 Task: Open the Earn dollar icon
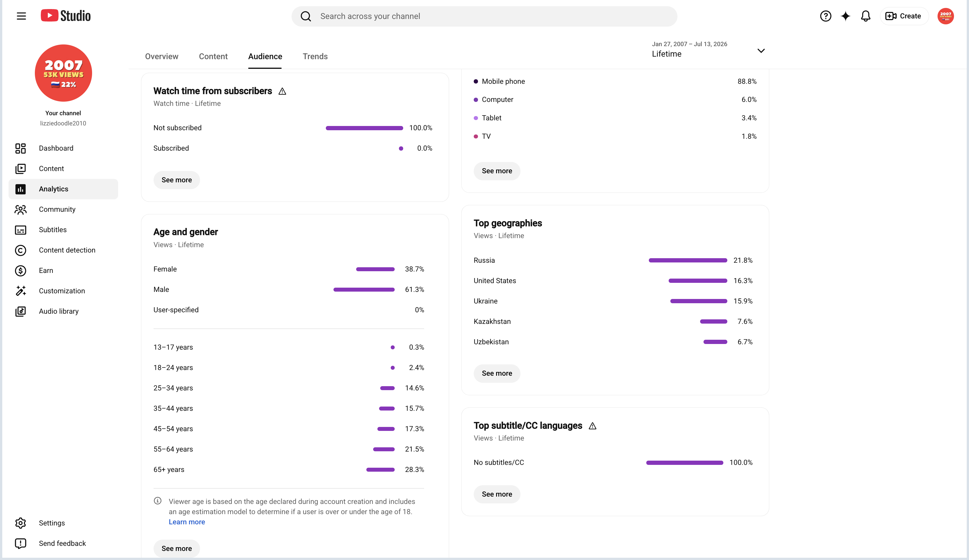pos(20,271)
